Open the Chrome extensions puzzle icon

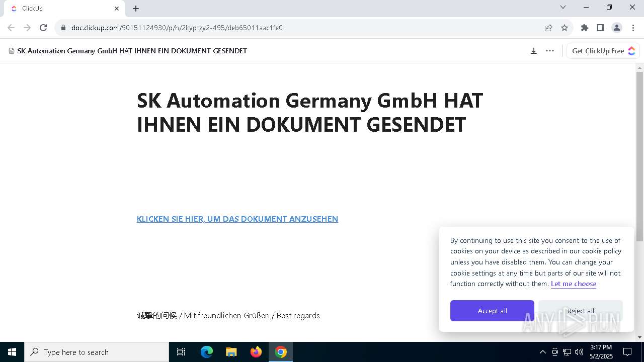[x=585, y=28]
